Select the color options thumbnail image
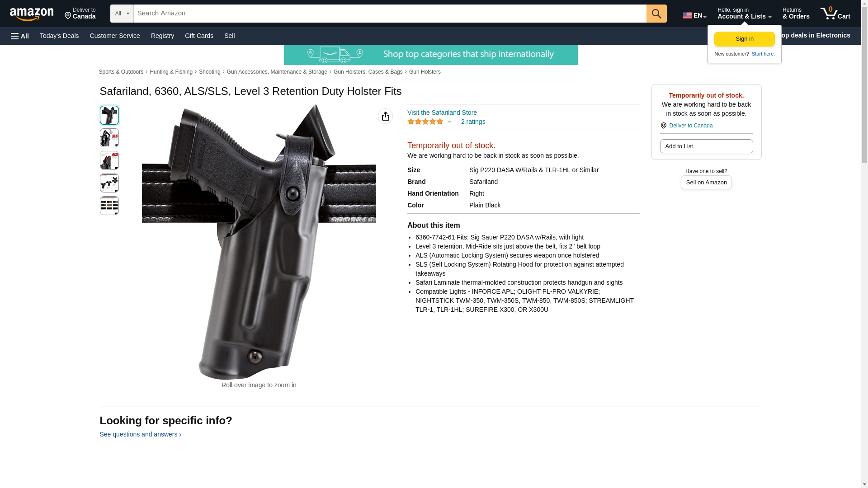Image resolution: width=868 pixels, height=488 pixels. 109,206
